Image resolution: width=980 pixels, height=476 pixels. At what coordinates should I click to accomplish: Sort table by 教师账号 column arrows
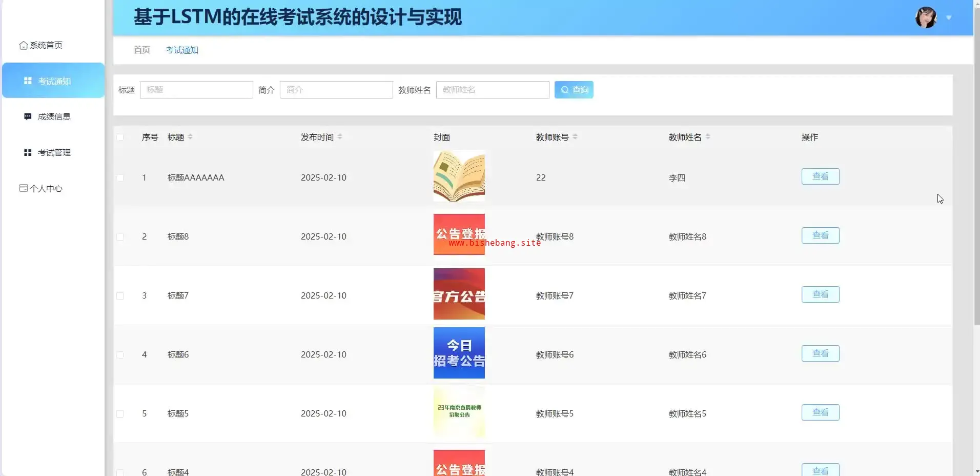[x=575, y=137]
